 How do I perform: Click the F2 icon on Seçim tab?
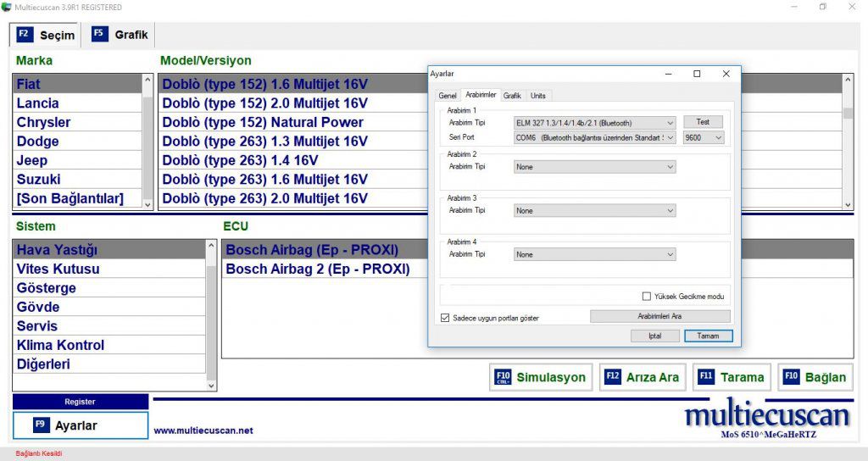click(x=25, y=34)
